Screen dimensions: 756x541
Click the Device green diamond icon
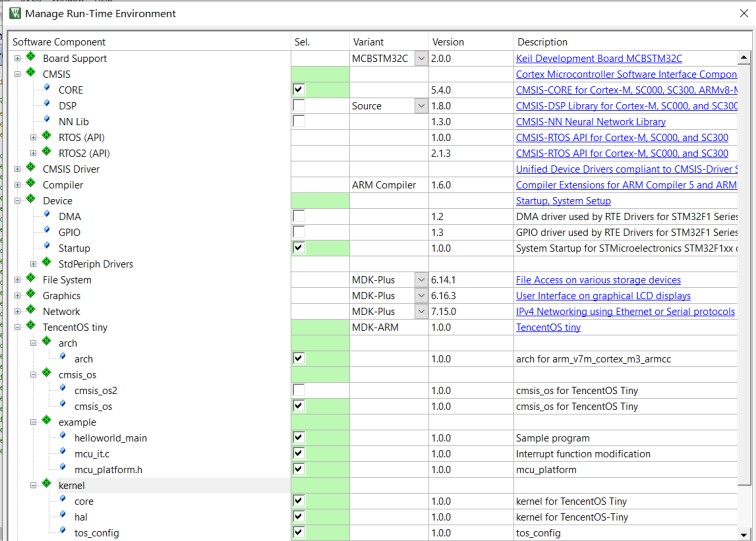(x=31, y=199)
